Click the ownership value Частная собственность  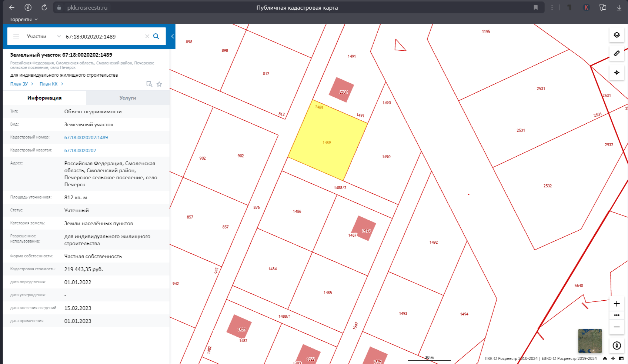click(x=93, y=256)
